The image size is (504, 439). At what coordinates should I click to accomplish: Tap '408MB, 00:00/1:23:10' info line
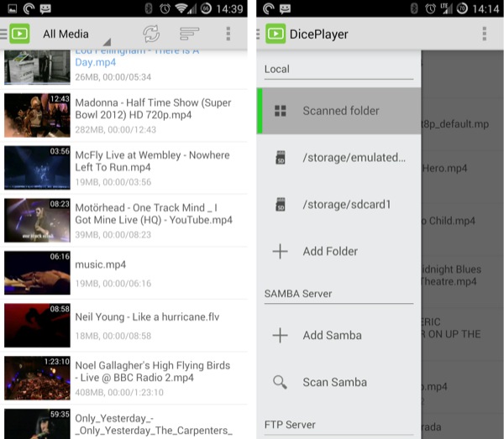(x=119, y=393)
